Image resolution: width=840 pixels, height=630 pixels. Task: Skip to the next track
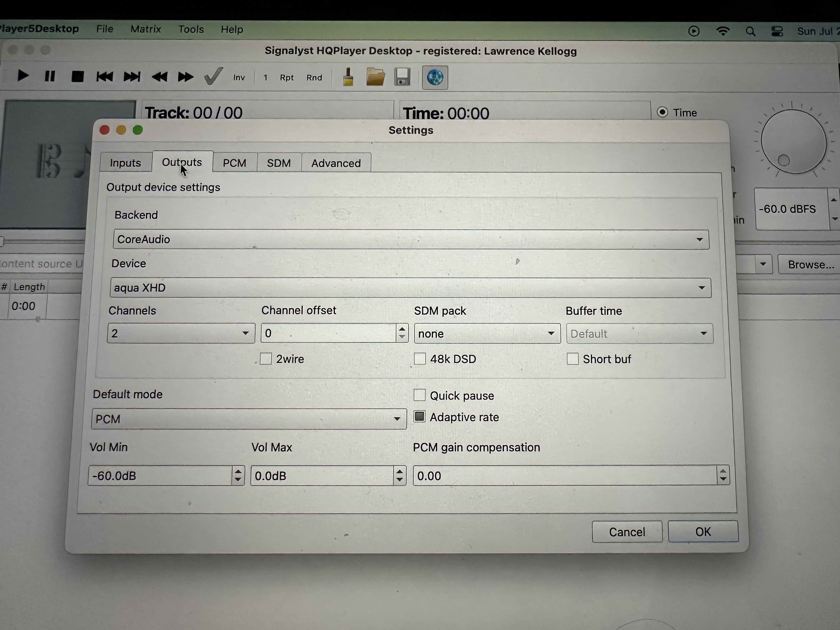(x=132, y=77)
